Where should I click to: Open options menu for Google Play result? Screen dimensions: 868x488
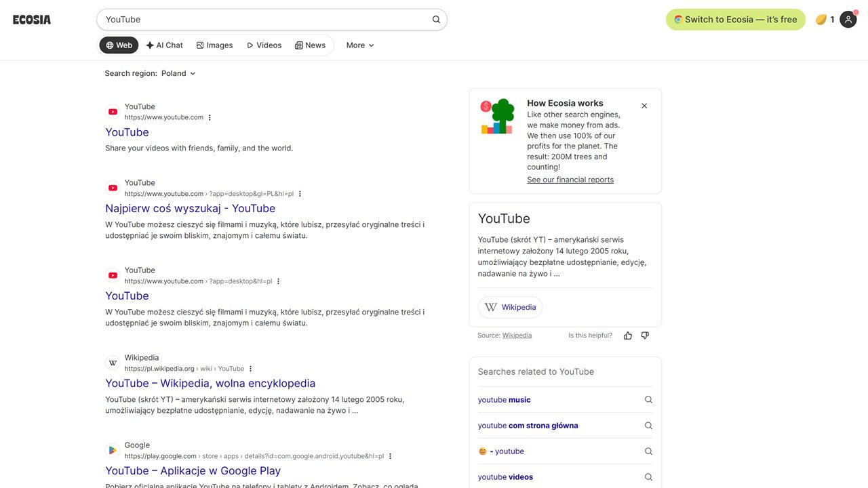pyautogui.click(x=390, y=456)
